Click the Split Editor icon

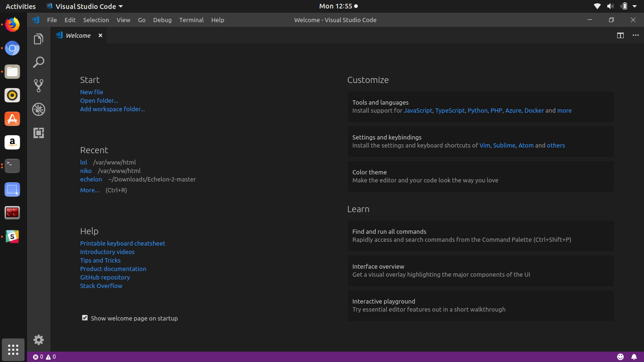[620, 35]
